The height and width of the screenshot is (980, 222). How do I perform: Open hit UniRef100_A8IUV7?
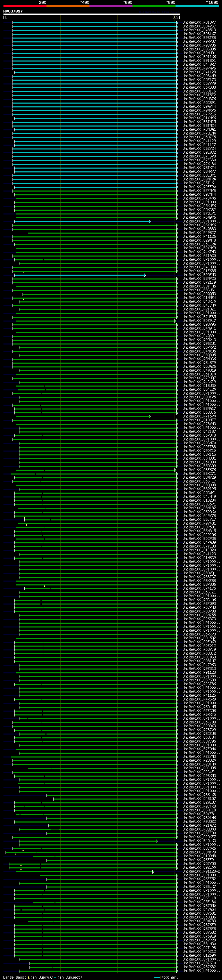[199, 23]
